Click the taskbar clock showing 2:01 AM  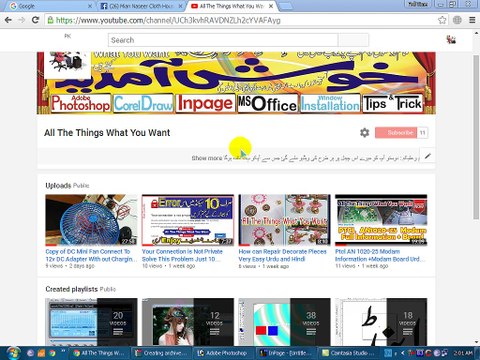point(463,353)
